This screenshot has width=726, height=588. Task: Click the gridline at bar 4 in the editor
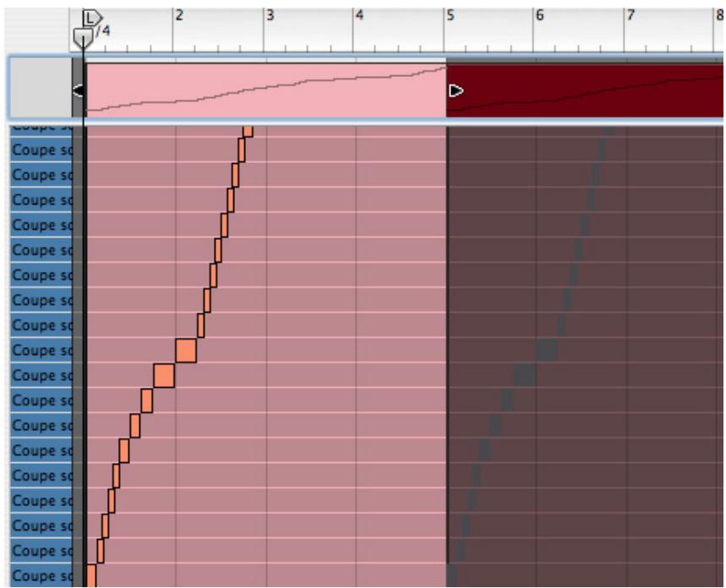coord(356,338)
